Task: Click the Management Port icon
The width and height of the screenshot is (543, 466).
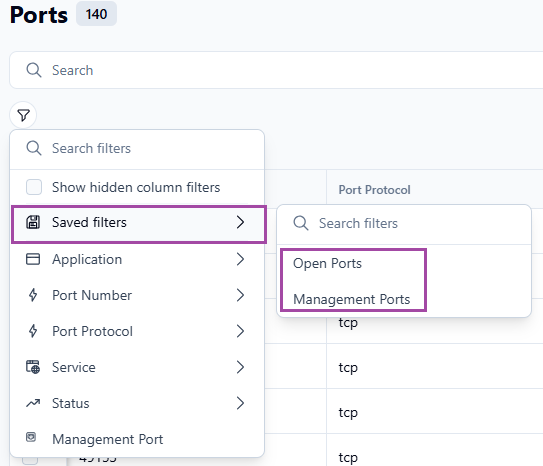Action: point(31,437)
